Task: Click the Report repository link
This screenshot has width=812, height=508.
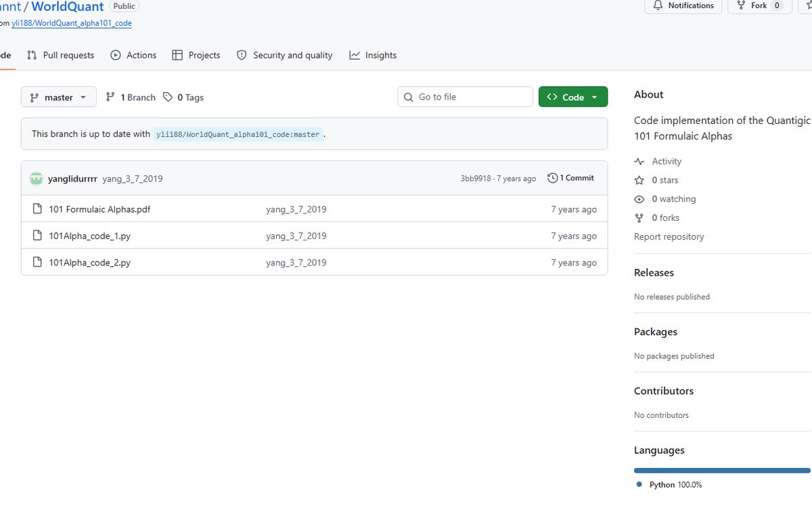Action: click(x=669, y=237)
